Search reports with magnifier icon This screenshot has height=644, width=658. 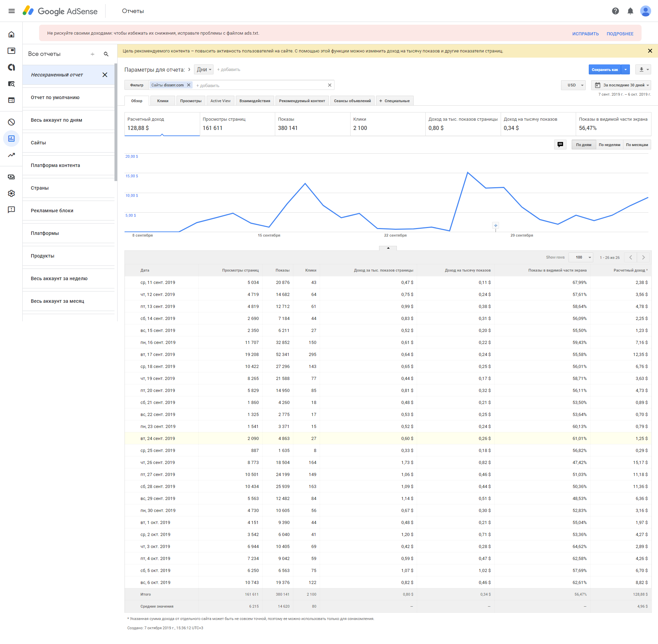(x=106, y=54)
